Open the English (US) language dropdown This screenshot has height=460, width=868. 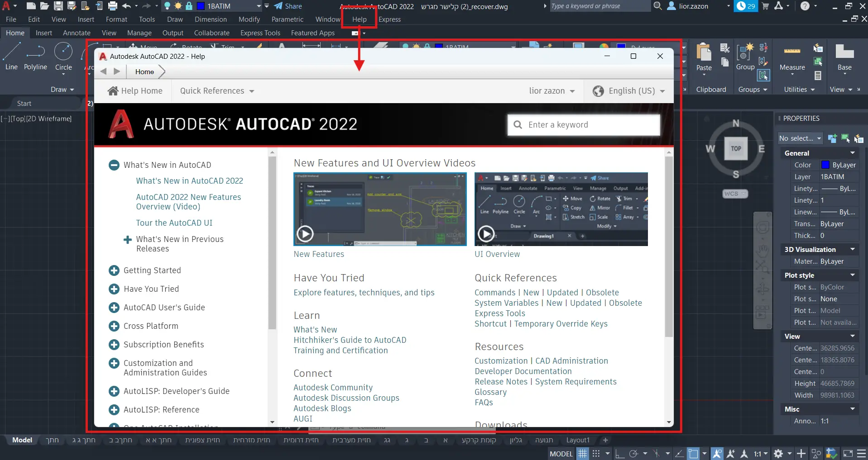629,91
